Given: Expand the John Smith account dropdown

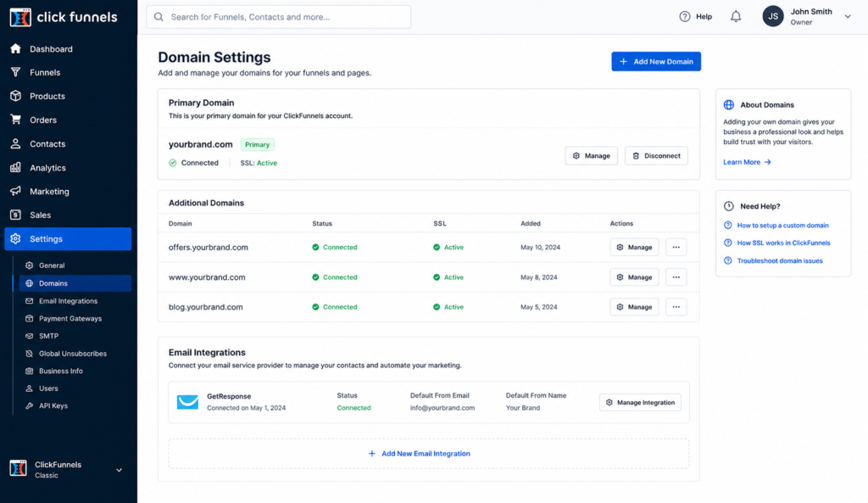Looking at the screenshot, I should [848, 17].
